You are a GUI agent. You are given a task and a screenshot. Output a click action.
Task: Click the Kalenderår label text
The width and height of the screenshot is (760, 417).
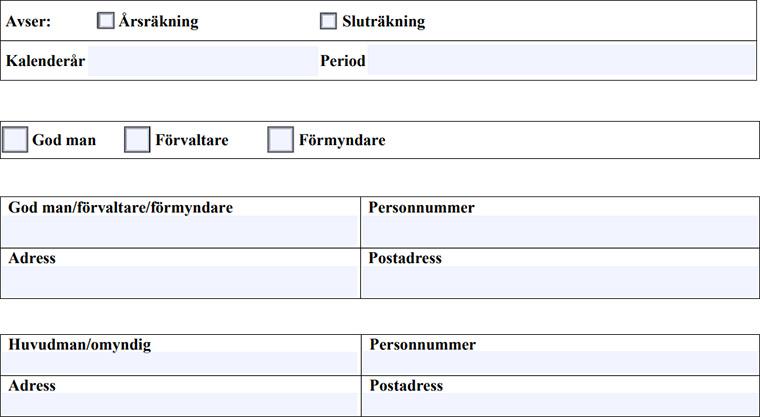[45, 61]
